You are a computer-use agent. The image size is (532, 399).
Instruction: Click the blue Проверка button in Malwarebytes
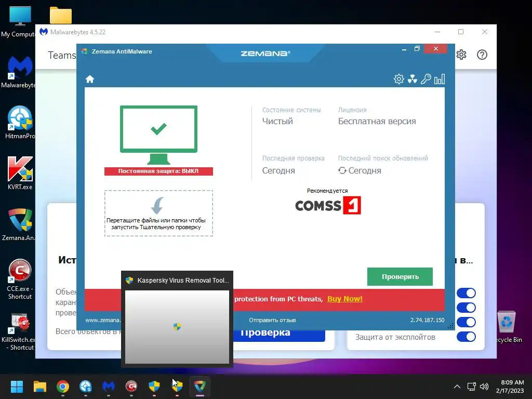pos(279,335)
